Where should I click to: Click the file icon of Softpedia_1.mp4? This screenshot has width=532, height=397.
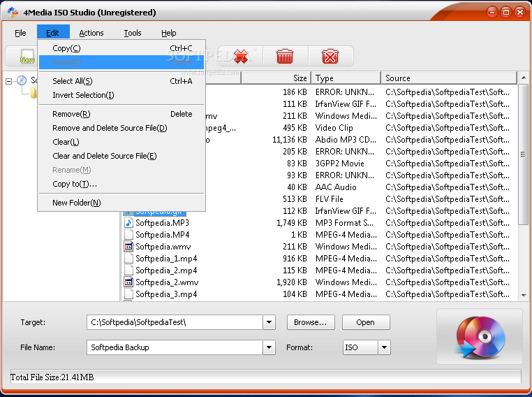pyautogui.click(x=128, y=259)
